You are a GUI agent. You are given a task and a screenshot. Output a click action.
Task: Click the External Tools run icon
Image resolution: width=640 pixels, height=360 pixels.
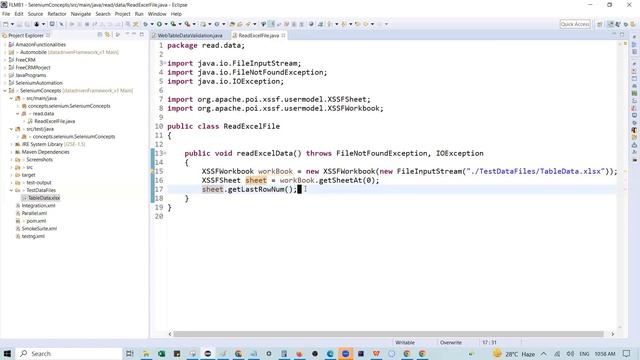[187, 24]
